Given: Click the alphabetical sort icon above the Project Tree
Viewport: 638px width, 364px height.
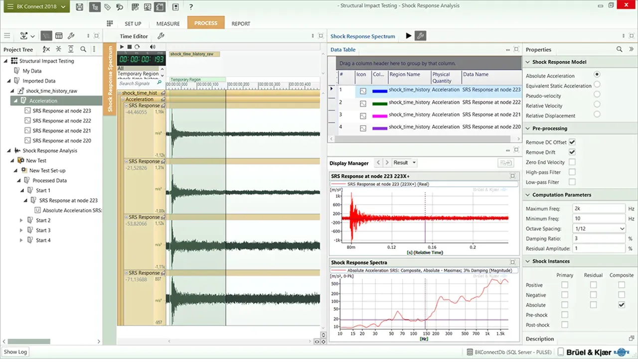Looking at the screenshot, I should pos(45,49).
